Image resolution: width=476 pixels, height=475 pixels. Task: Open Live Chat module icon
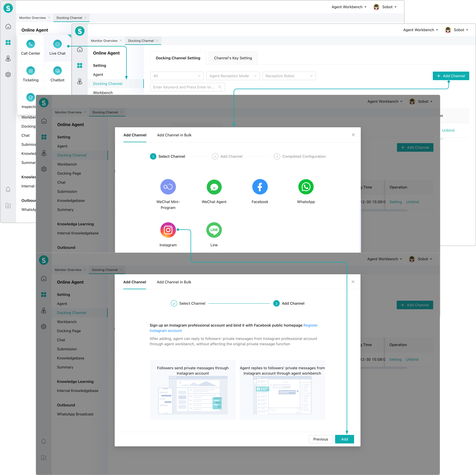point(57,44)
